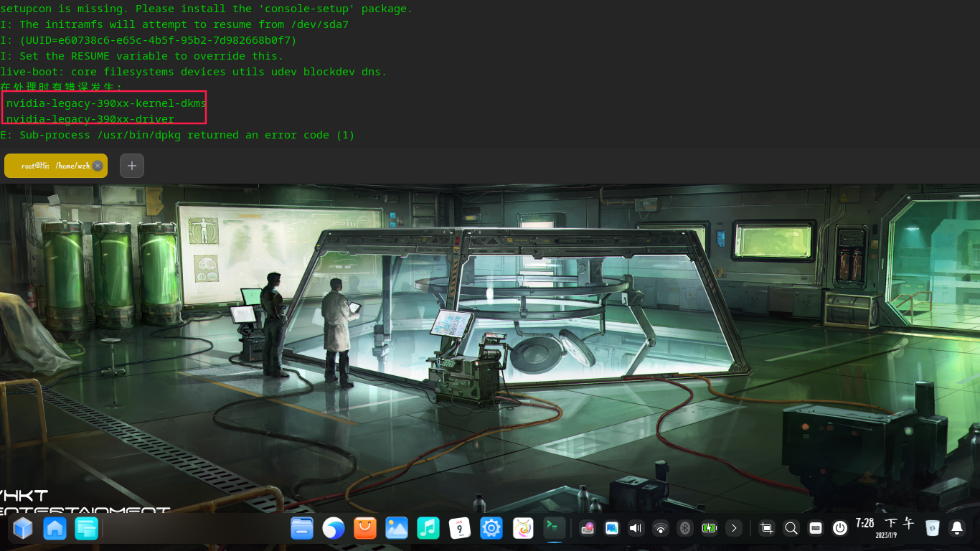Image resolution: width=980 pixels, height=551 pixels.
Task: Toggle Wi-Fi from the system tray
Action: coord(660,528)
